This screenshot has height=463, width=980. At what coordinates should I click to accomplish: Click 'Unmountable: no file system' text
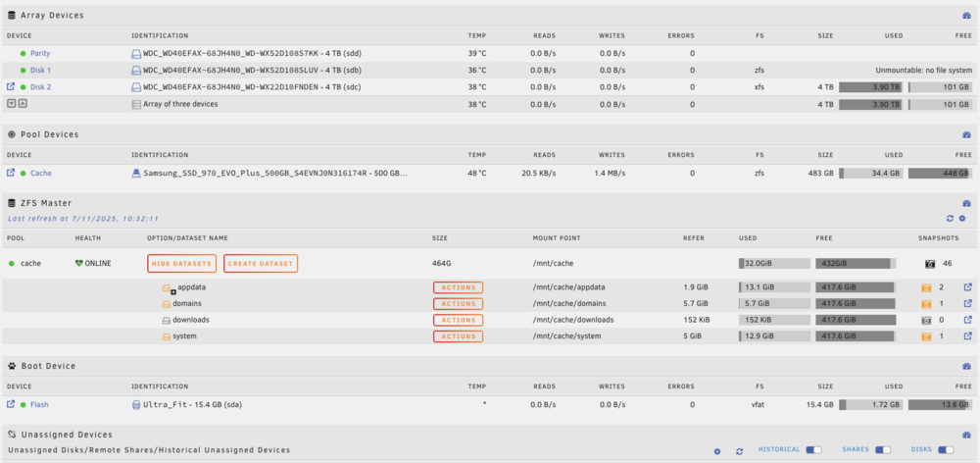924,70
